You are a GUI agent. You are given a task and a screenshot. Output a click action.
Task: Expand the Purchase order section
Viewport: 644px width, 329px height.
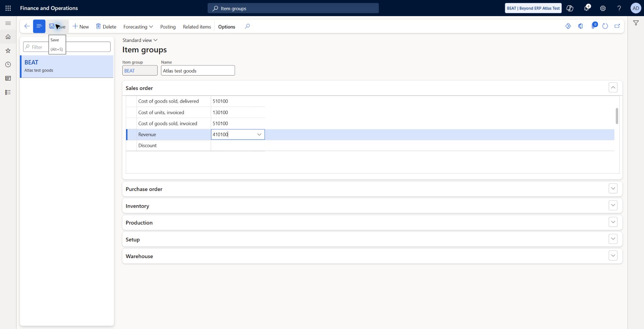pyautogui.click(x=613, y=189)
